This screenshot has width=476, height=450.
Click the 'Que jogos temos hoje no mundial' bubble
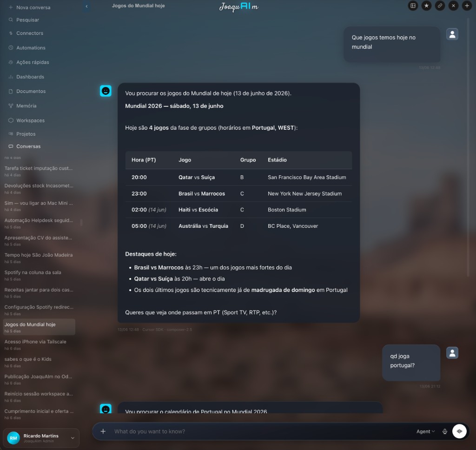(x=391, y=44)
